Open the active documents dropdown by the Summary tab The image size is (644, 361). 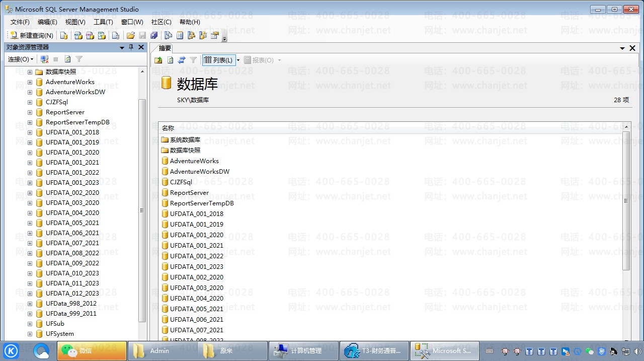(x=623, y=48)
